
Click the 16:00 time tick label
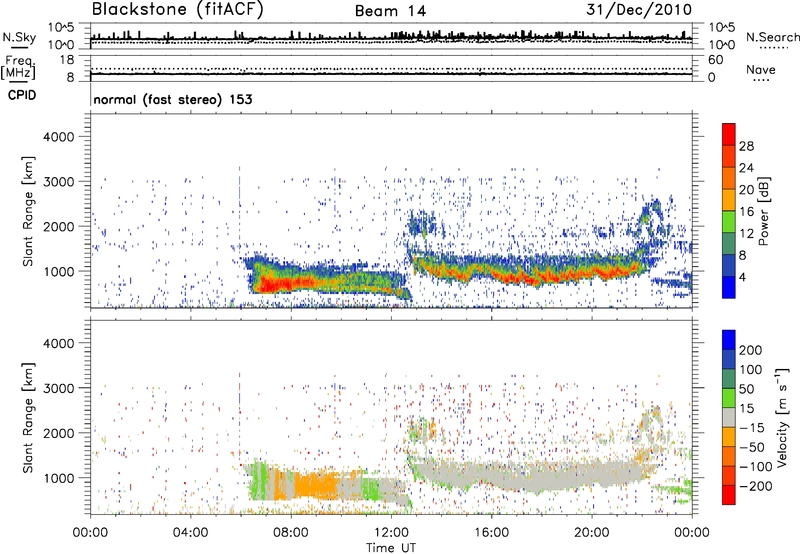click(x=491, y=533)
